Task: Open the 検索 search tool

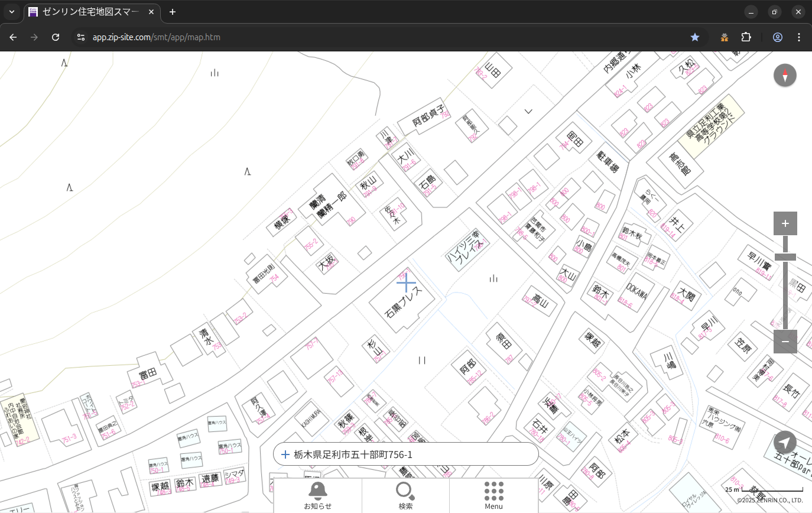Action: coord(405,495)
